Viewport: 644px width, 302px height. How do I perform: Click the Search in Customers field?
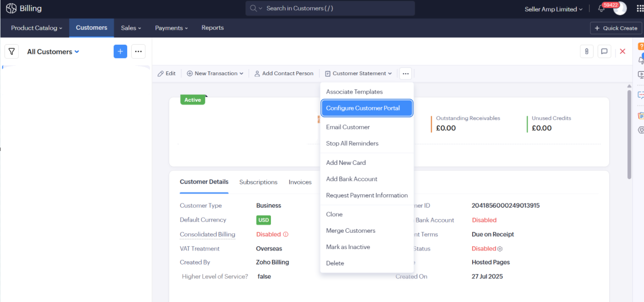330,8
